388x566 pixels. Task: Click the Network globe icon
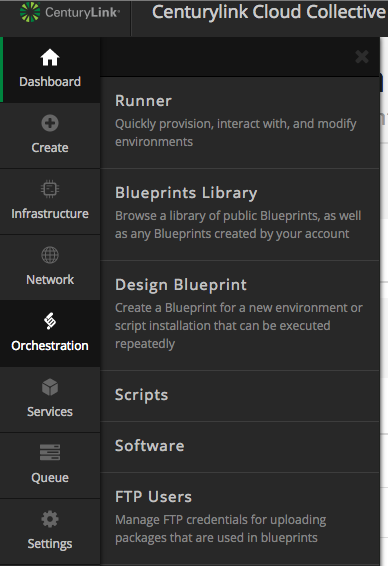50,255
